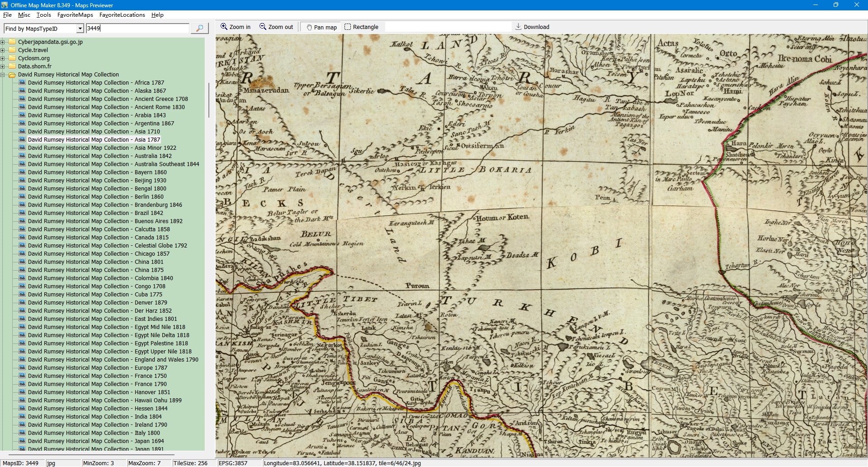This screenshot has height=467, width=868.
Task: Select the Europe 1787 map entry
Action: [x=97, y=368]
